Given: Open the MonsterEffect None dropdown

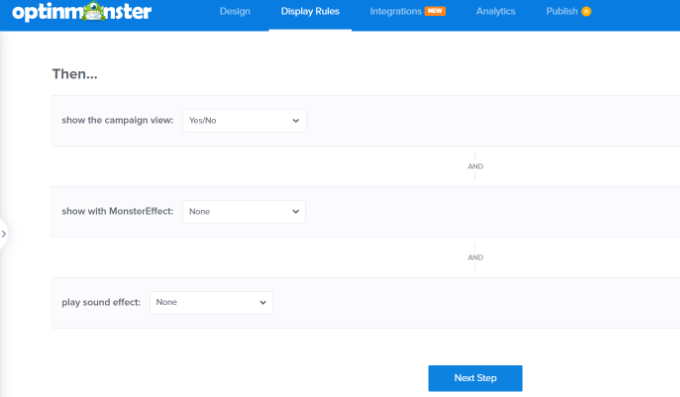Looking at the screenshot, I should (244, 212).
